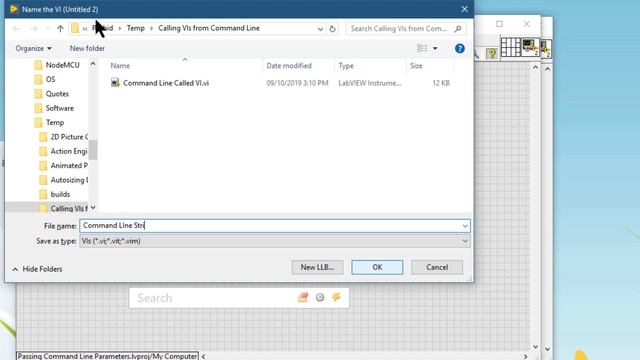Open the Organize menu
The height and width of the screenshot is (360, 640).
click(33, 48)
